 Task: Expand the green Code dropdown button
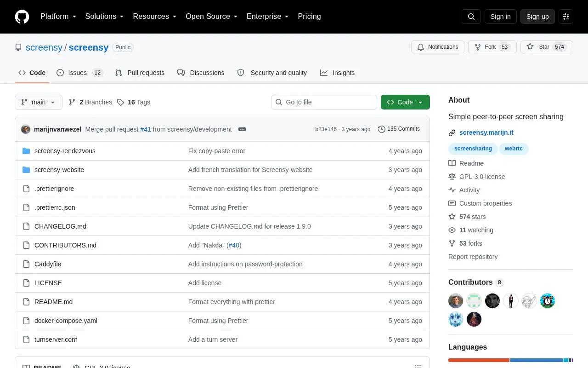tap(405, 102)
